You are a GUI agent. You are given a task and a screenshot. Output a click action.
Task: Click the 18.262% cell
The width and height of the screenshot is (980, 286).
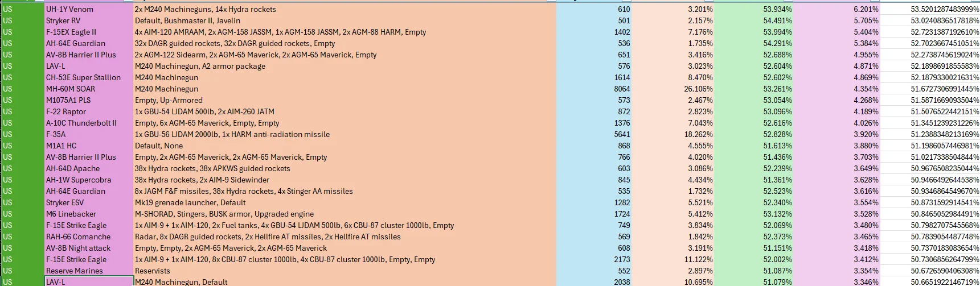(x=673, y=134)
